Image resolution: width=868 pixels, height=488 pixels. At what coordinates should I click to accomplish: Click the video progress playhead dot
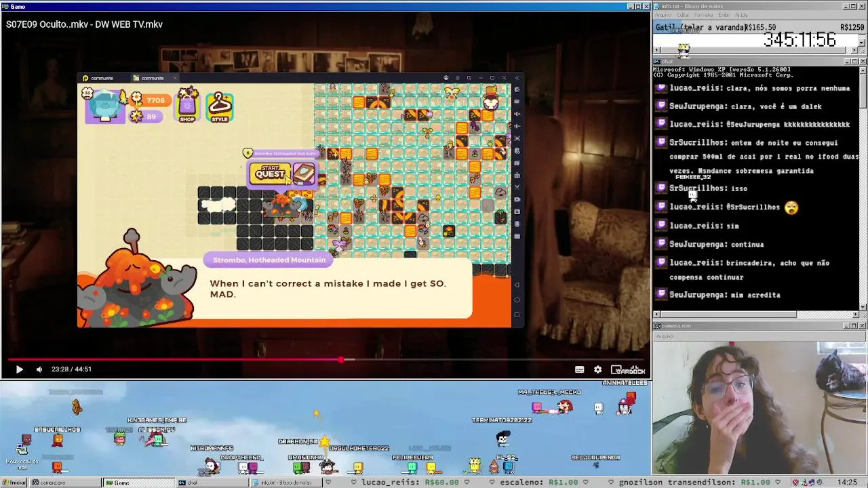tap(340, 360)
